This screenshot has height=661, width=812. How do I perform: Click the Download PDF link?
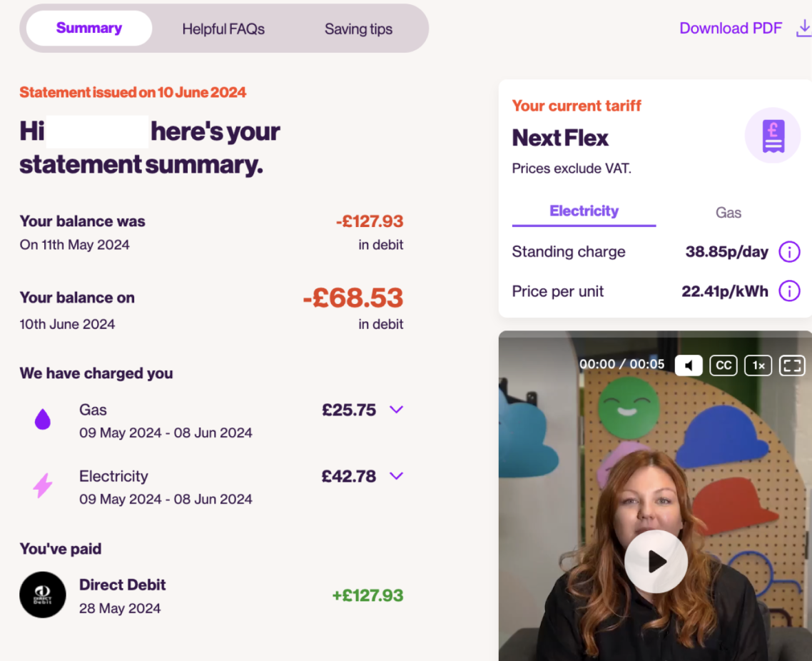click(731, 29)
